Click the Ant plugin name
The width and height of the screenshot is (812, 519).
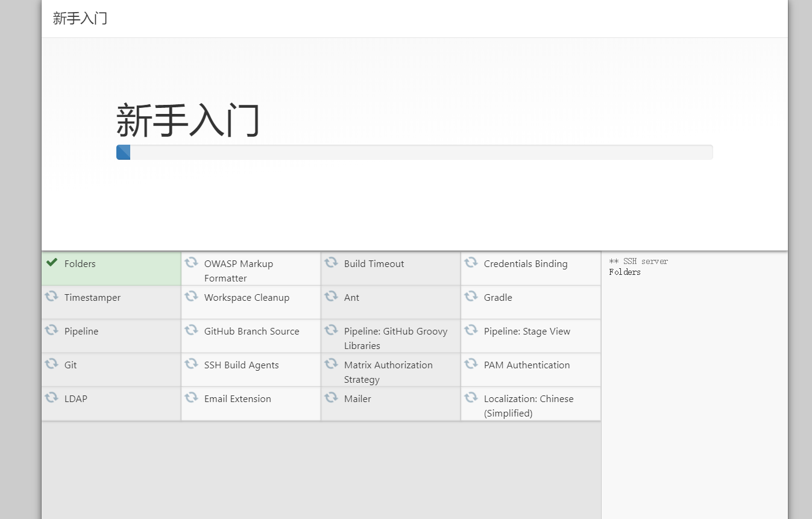(351, 298)
